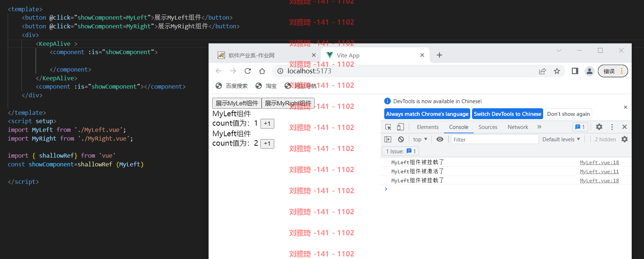Show more DevTools tabs
This screenshot has height=259, width=644.
click(x=540, y=127)
